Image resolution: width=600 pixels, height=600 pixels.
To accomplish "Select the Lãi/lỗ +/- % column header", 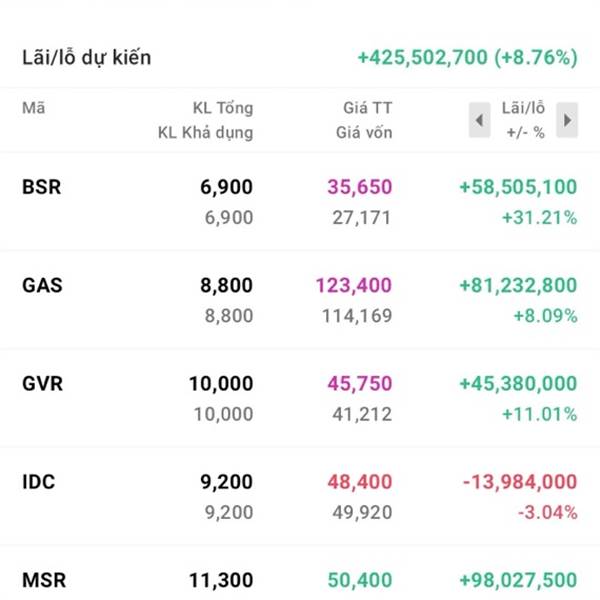I will point(524,120).
